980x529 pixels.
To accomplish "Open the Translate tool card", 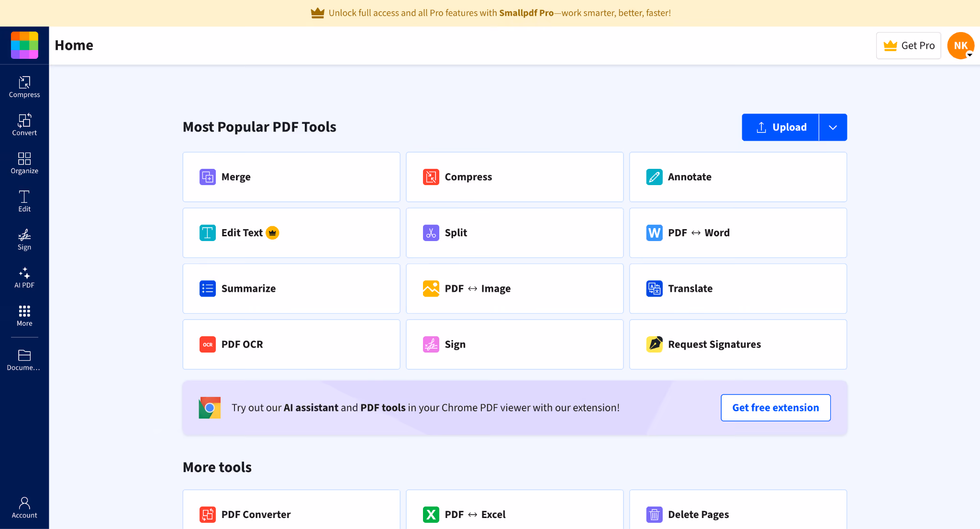I will click(x=738, y=289).
